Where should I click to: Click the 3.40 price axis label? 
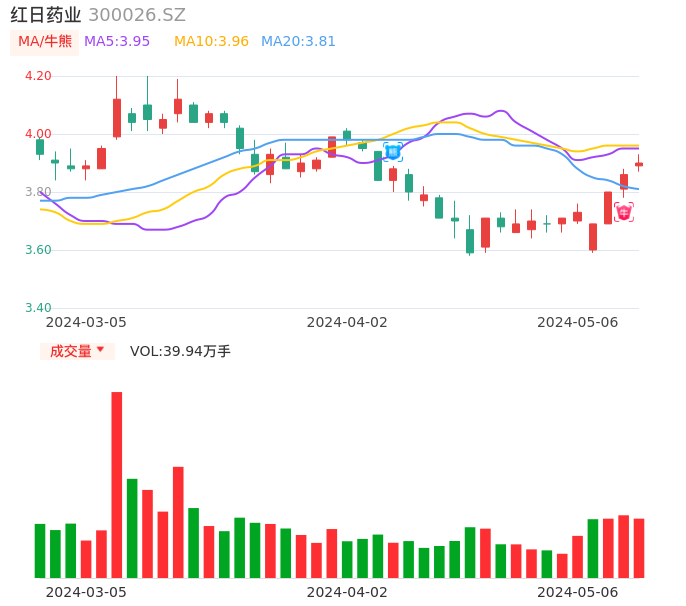click(38, 308)
